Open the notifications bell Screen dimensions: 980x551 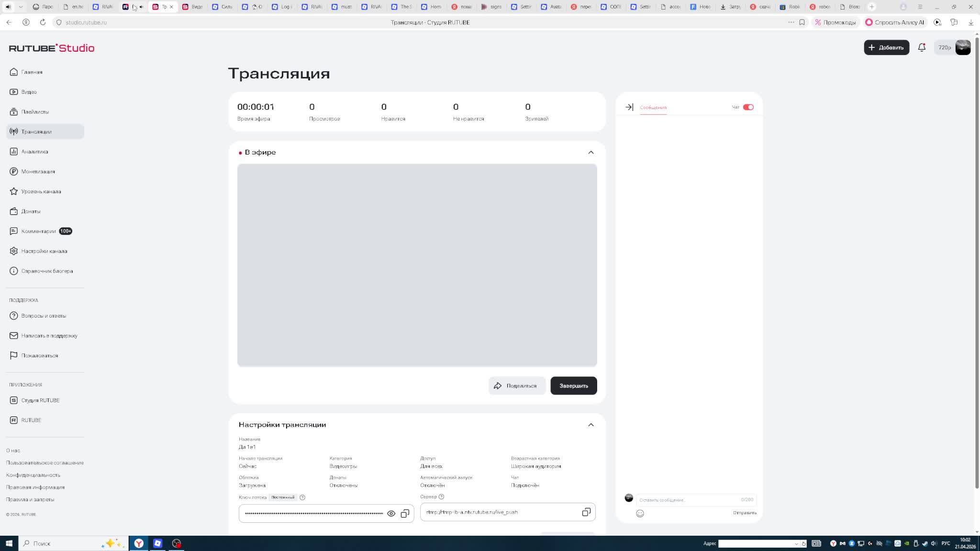click(x=921, y=47)
